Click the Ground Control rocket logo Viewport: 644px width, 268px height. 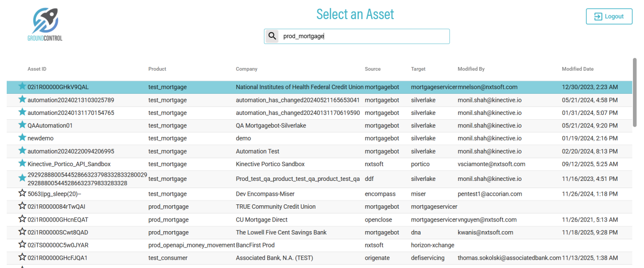click(x=45, y=24)
